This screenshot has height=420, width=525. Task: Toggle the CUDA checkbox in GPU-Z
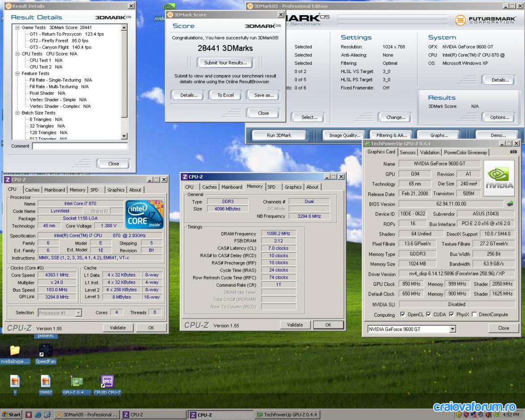tap(428, 314)
